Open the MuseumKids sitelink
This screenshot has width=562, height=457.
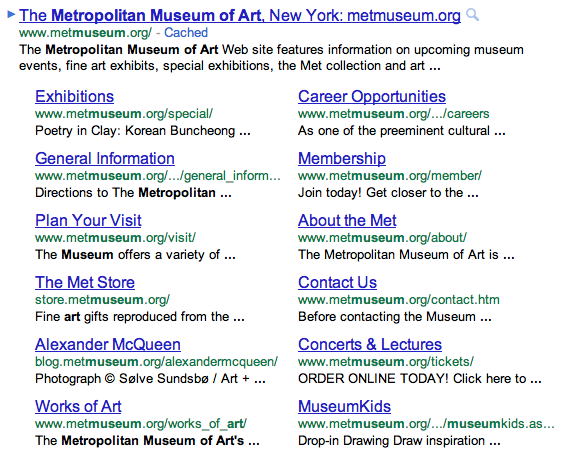click(344, 406)
